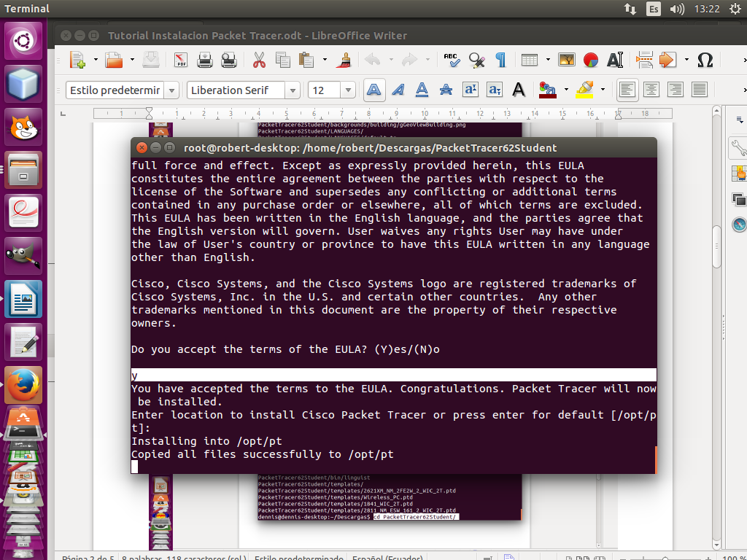
Task: Toggle subscript formatting
Action: (x=494, y=90)
